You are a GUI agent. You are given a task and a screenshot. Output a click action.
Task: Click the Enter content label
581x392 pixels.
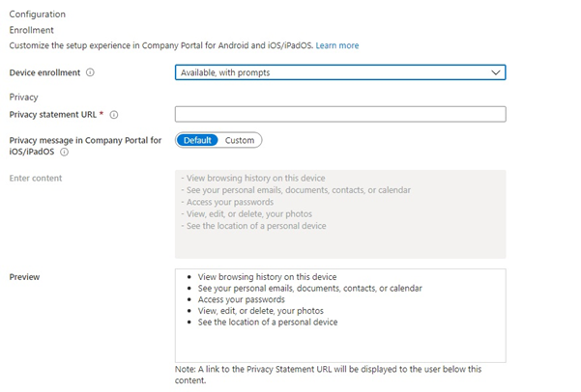tap(36, 178)
